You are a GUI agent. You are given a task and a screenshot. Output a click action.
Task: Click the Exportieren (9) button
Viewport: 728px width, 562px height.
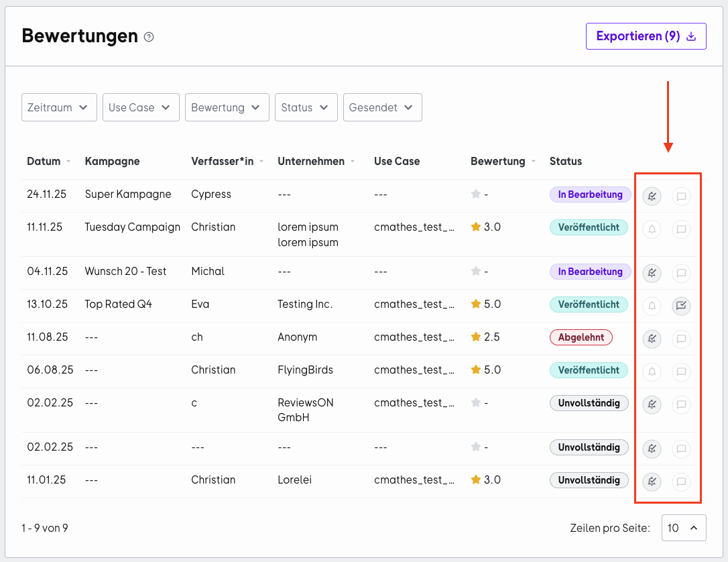click(646, 36)
